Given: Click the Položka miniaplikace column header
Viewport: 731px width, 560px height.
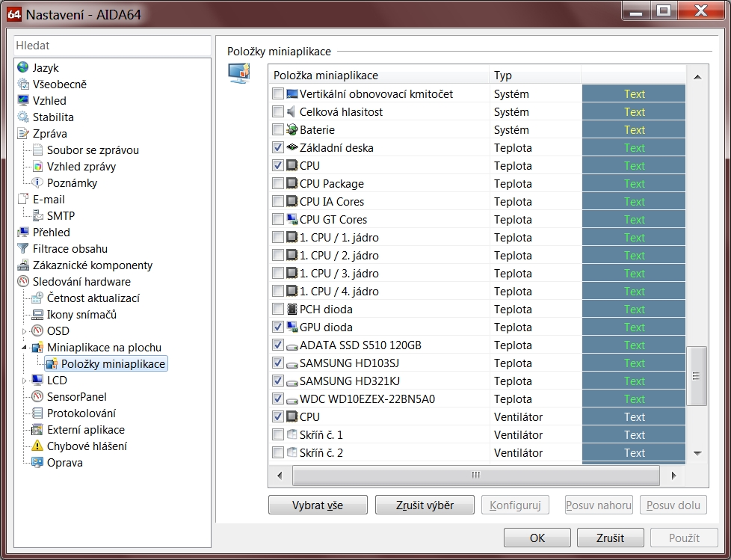Looking at the screenshot, I should pyautogui.click(x=380, y=75).
